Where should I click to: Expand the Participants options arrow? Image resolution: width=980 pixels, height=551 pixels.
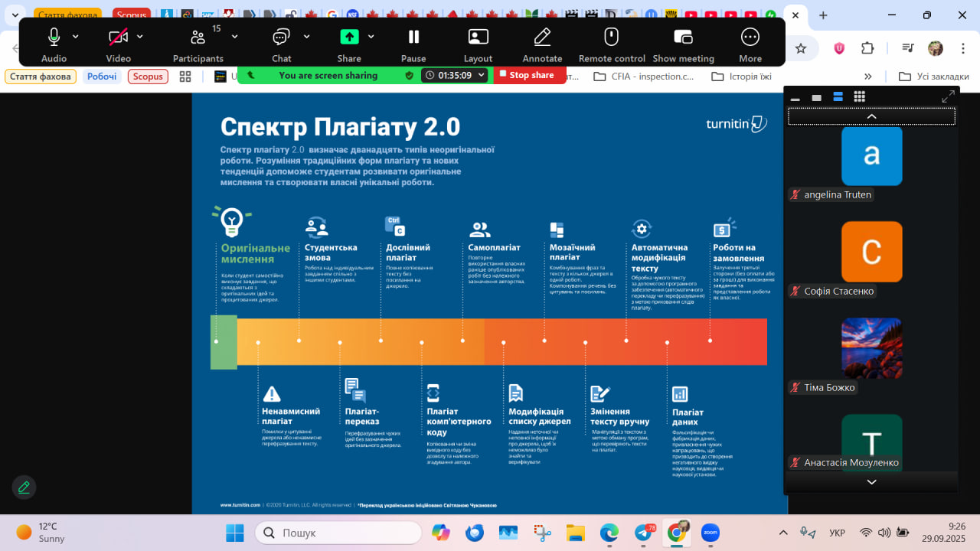pos(234,37)
